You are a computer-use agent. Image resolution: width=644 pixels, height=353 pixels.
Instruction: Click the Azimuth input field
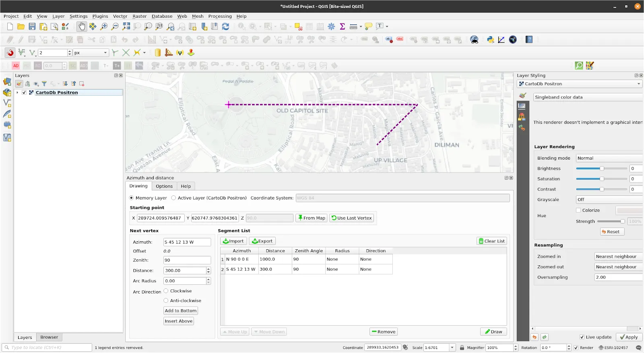coord(187,242)
